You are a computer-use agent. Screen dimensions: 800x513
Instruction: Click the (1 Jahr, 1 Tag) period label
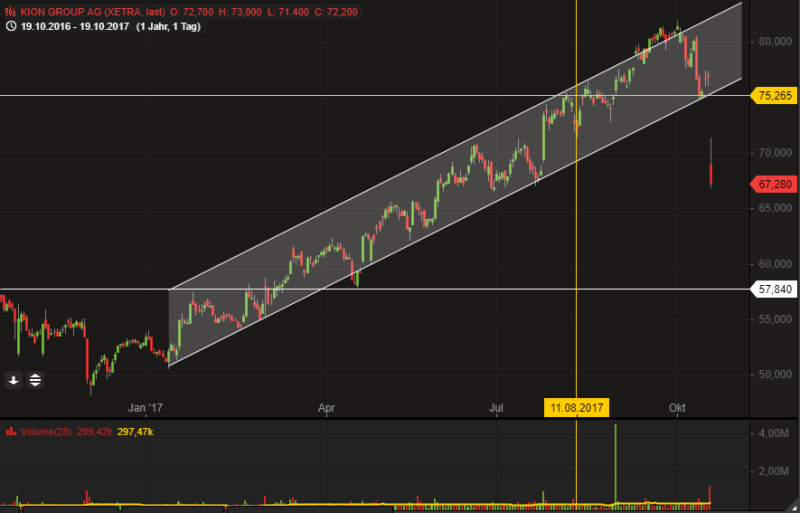click(168, 27)
